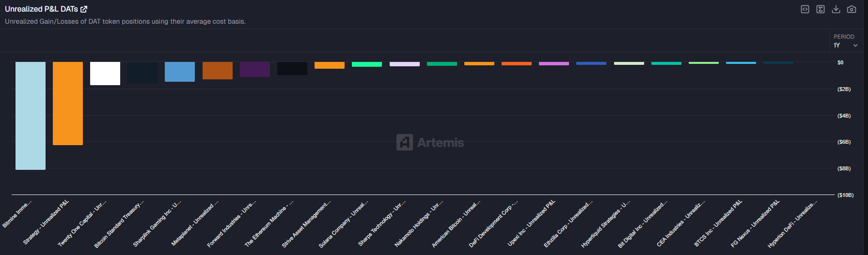The image size is (868, 255).
Task: Select the blue Sharplink Gaming bar
Action: pyautogui.click(x=180, y=72)
